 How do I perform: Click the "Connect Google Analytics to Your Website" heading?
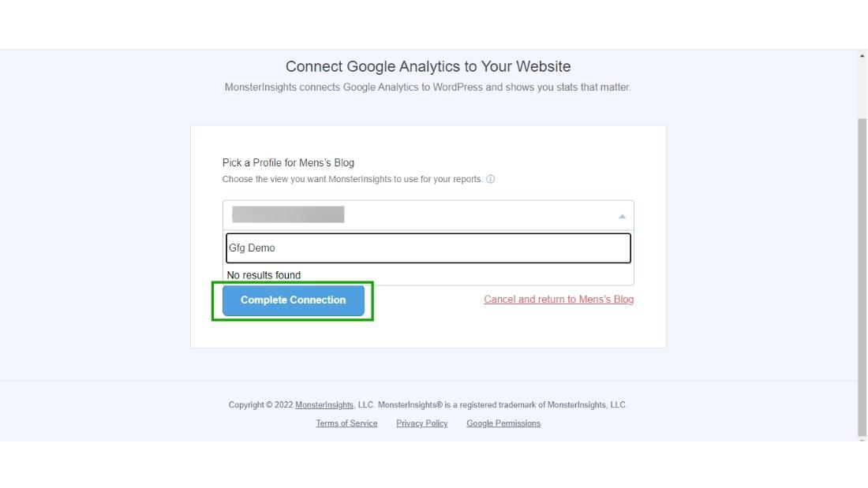pos(428,66)
